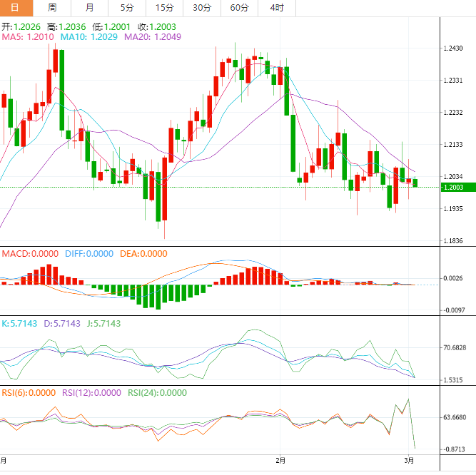Open the 60分 timeframe tab
476x475 pixels.
[239, 8]
